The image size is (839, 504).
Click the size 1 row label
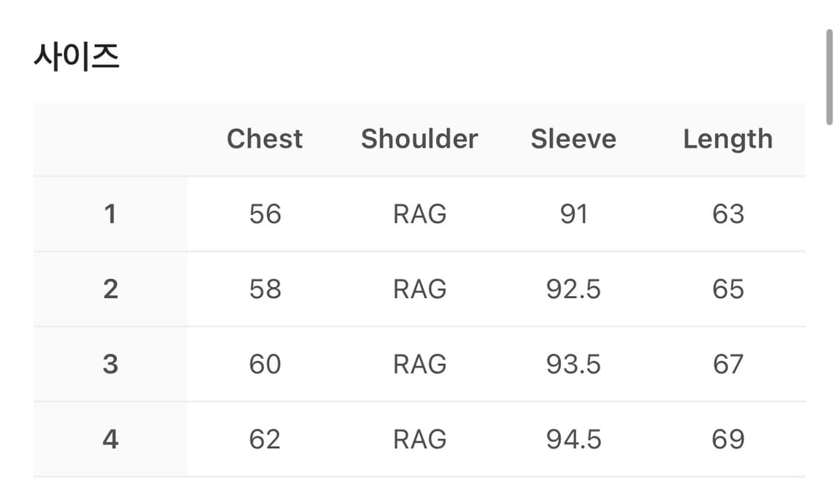[110, 215]
